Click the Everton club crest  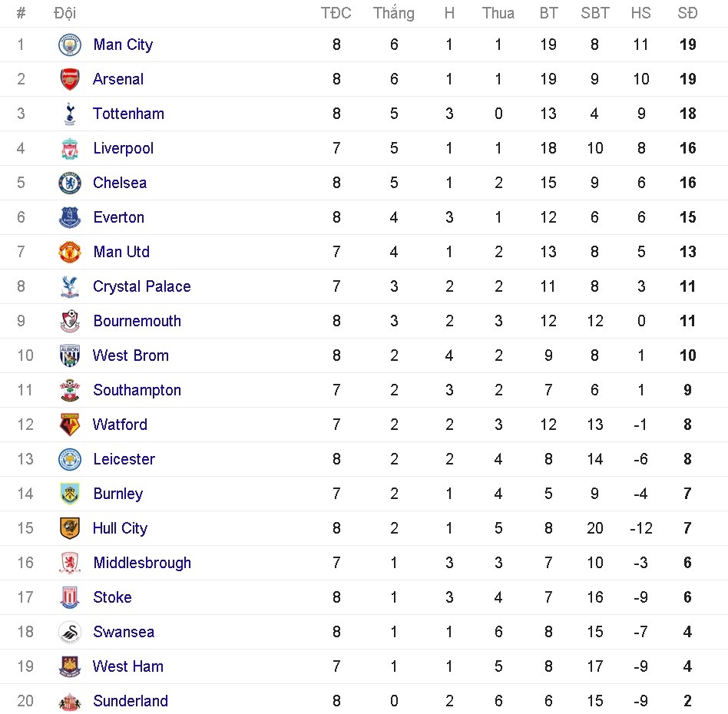(x=69, y=217)
